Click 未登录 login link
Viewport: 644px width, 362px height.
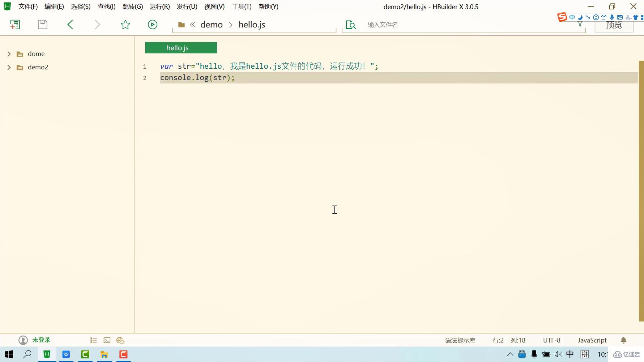[42, 340]
